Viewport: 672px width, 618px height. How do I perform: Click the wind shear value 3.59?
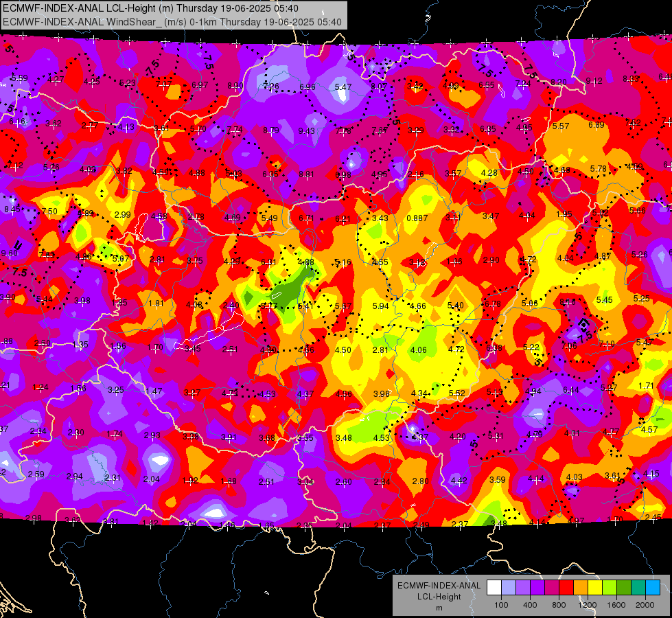498,479
